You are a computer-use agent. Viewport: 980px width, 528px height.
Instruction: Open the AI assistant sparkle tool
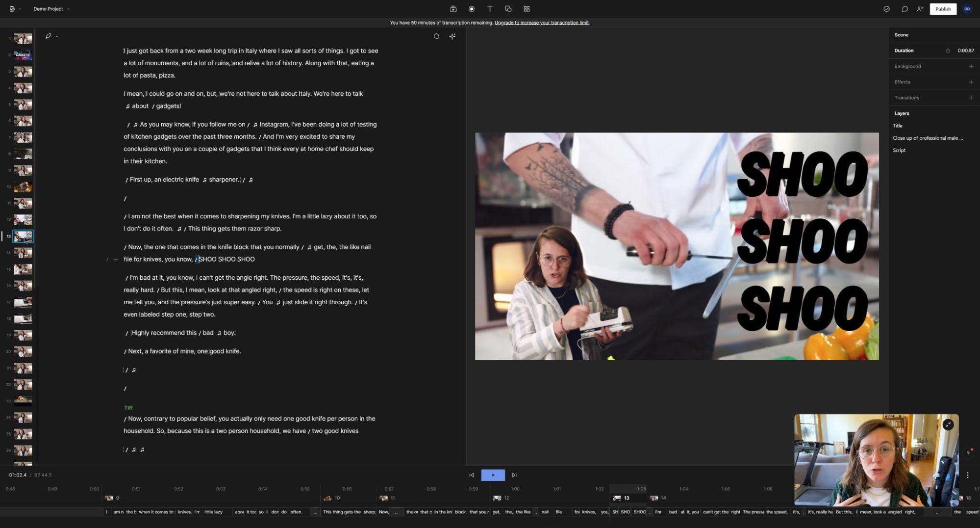click(x=452, y=36)
